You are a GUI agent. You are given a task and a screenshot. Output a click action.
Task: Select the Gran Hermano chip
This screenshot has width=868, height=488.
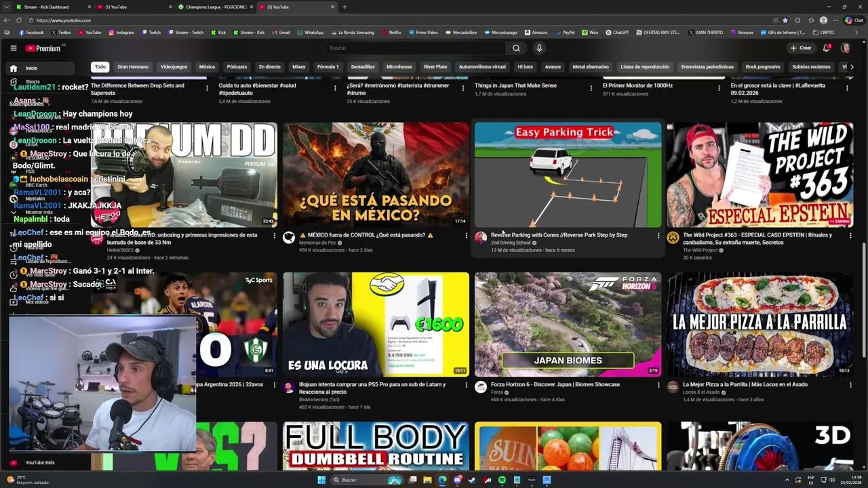[133, 67]
